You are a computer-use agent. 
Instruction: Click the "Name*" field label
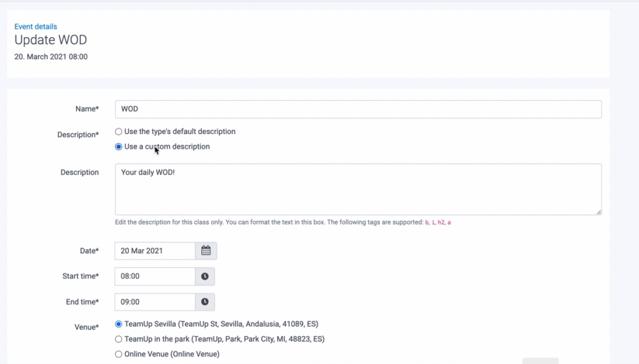[87, 109]
